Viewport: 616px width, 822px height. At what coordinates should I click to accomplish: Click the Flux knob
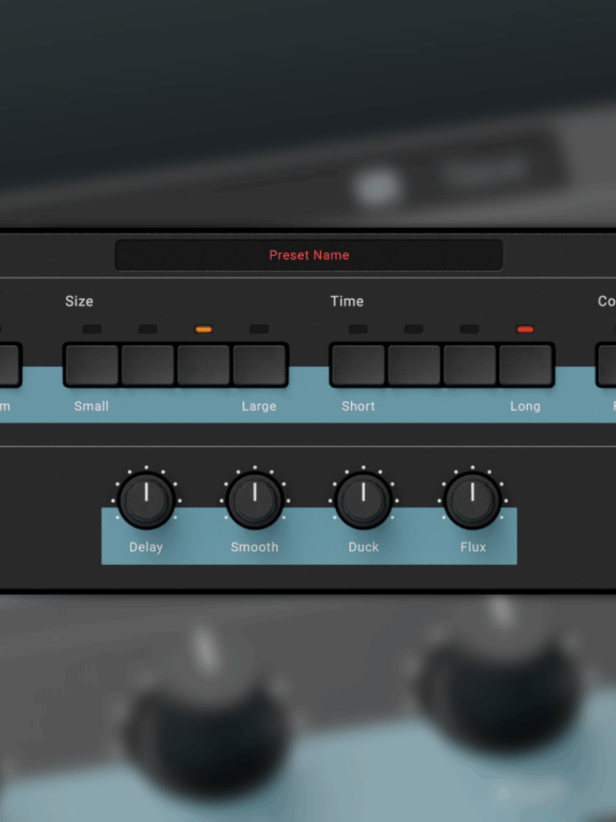tap(472, 501)
